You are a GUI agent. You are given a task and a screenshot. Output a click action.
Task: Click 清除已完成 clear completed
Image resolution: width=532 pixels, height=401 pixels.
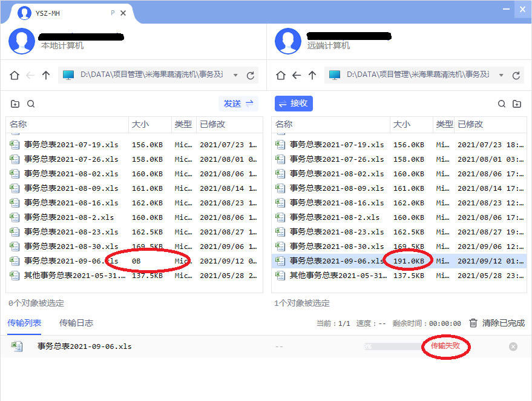(504, 323)
